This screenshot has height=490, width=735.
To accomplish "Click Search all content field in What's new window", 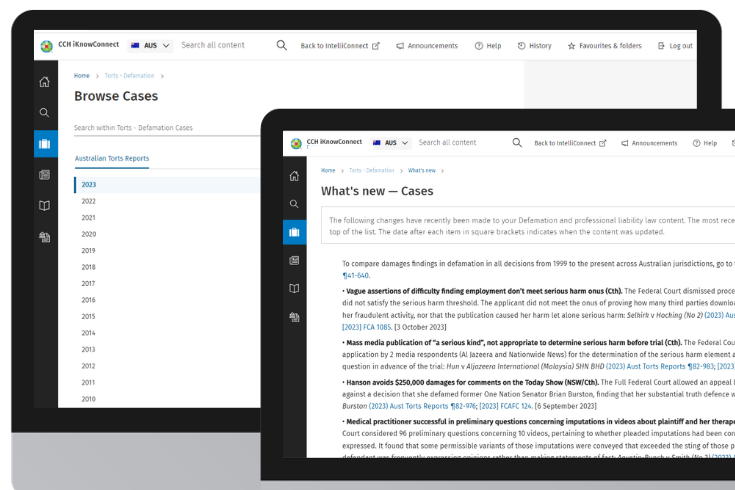I will tap(447, 143).
